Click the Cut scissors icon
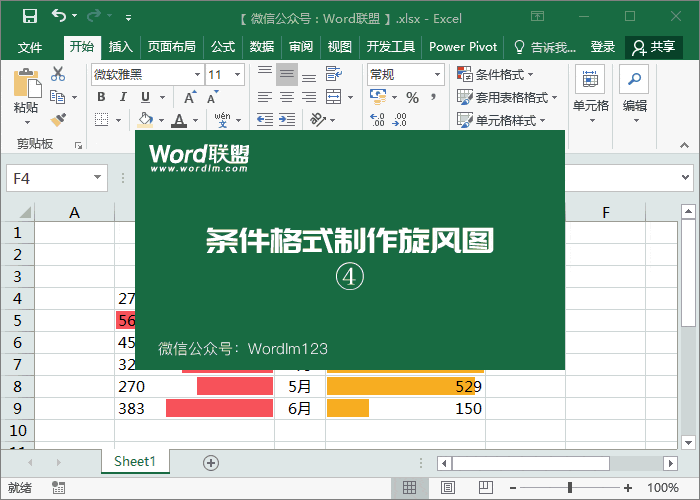700x500 pixels. 58,74
